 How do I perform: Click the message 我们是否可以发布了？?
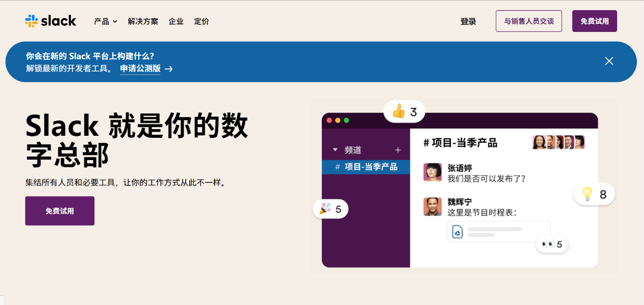coord(487,179)
